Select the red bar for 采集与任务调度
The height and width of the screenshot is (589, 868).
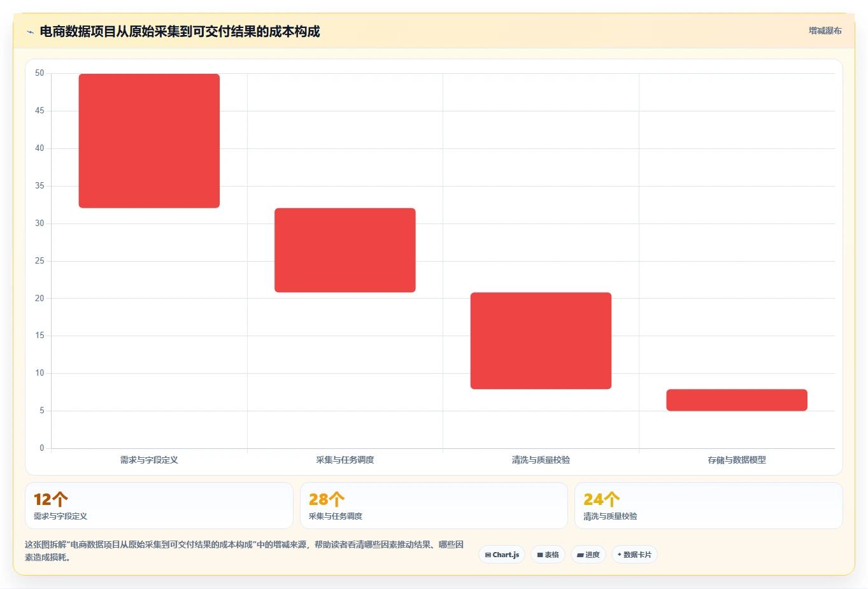(345, 250)
